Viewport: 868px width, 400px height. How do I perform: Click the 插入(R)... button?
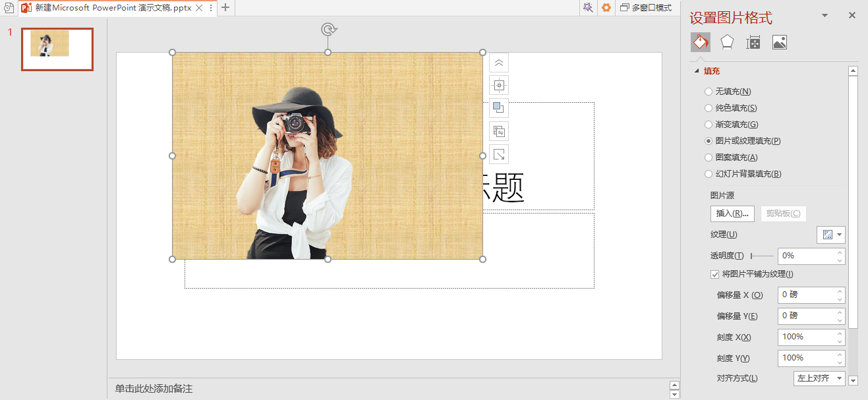tap(732, 214)
